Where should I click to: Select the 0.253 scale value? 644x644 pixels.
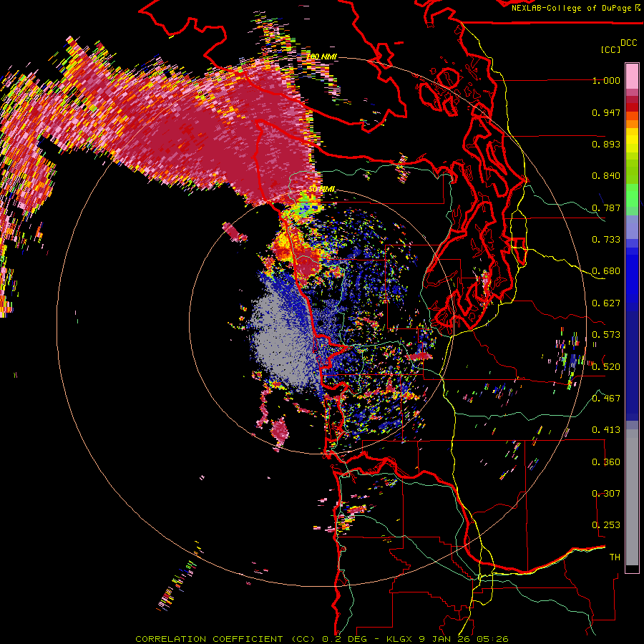[x=606, y=525]
